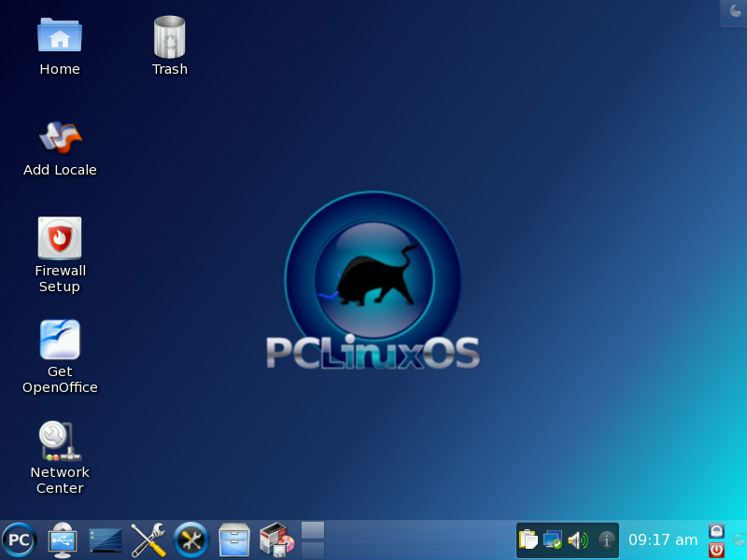
Task: Click the network monitor tray icon
Action: tap(553, 539)
